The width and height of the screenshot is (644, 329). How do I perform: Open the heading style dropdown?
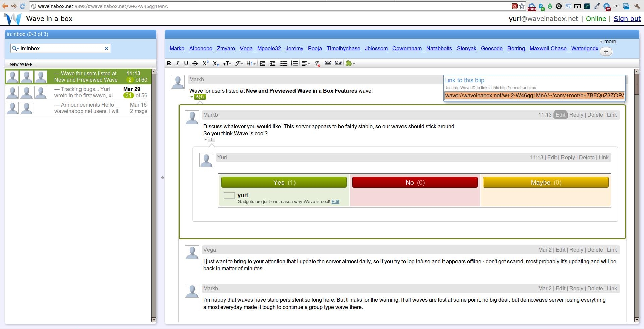click(251, 63)
